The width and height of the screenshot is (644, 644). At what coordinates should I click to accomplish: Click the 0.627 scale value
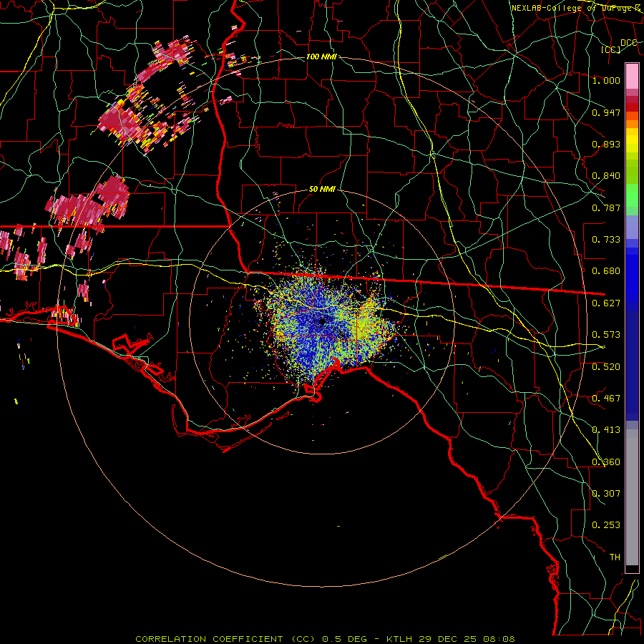pyautogui.click(x=606, y=303)
